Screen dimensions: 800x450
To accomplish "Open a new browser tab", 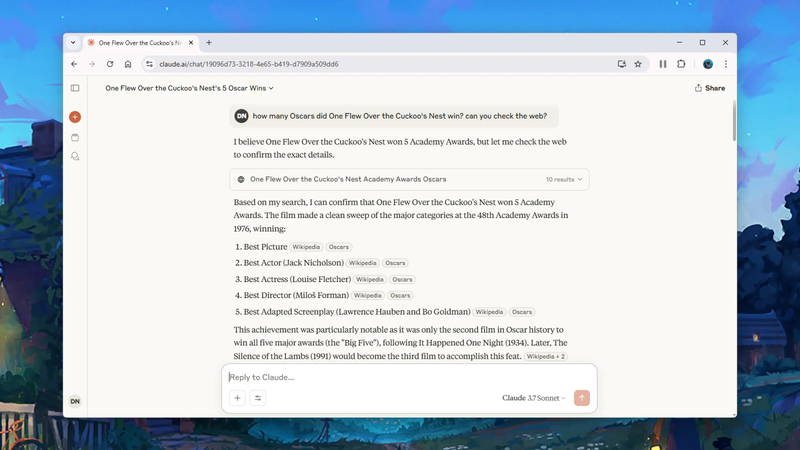I will [x=209, y=43].
